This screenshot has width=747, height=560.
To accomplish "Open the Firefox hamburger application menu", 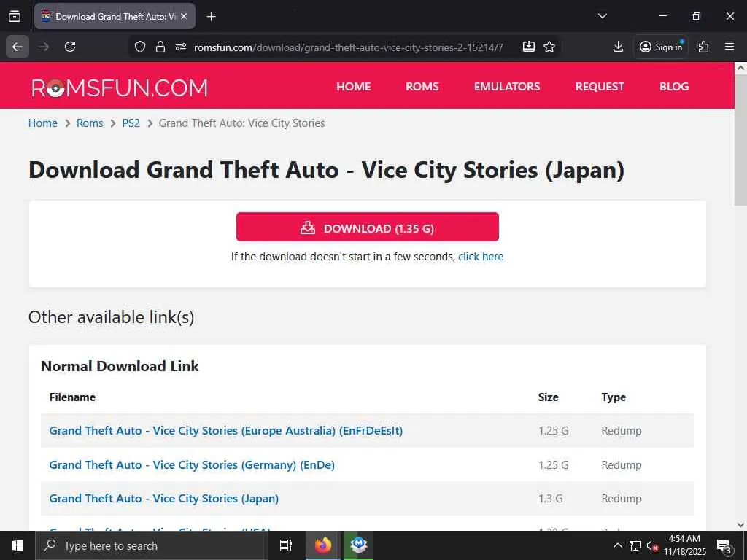I will (x=729, y=47).
